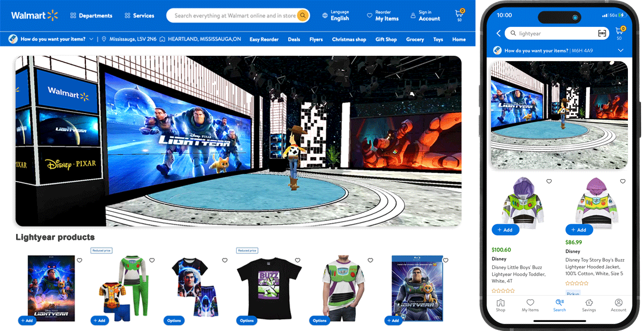This screenshot has height=331, width=644.
Task: Click the yellow search magnifier icon
Action: tap(302, 16)
